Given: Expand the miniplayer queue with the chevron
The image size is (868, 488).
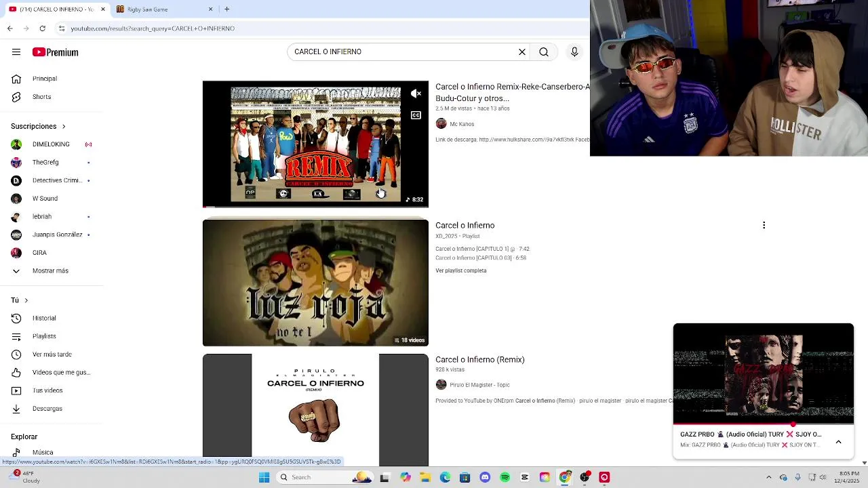Looking at the screenshot, I should coord(838,442).
